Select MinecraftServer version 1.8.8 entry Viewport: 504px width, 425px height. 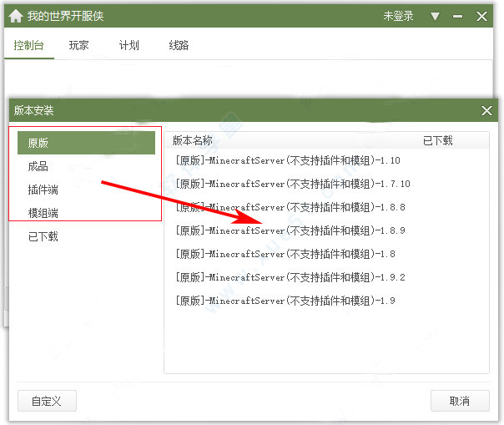pyautogui.click(x=326, y=207)
